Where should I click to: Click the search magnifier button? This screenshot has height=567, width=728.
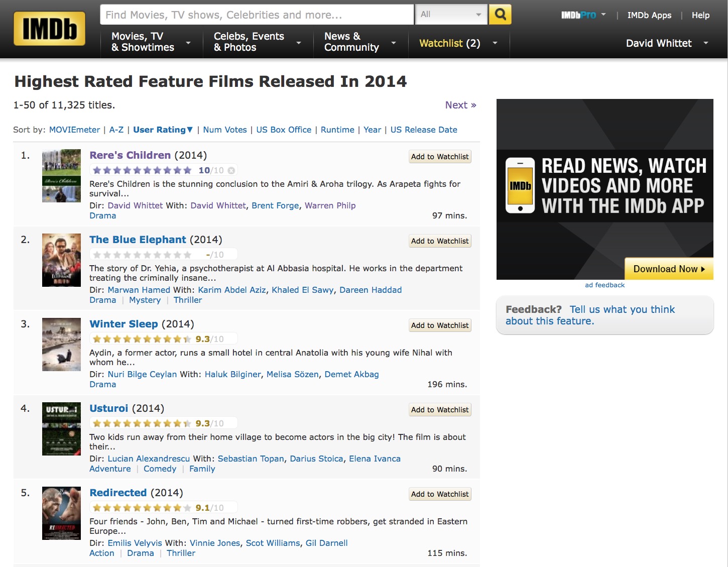click(500, 15)
